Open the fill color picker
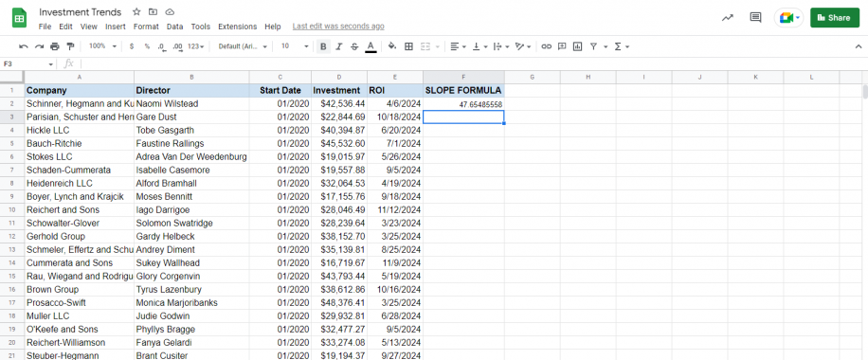The image size is (868, 360). 392,46
